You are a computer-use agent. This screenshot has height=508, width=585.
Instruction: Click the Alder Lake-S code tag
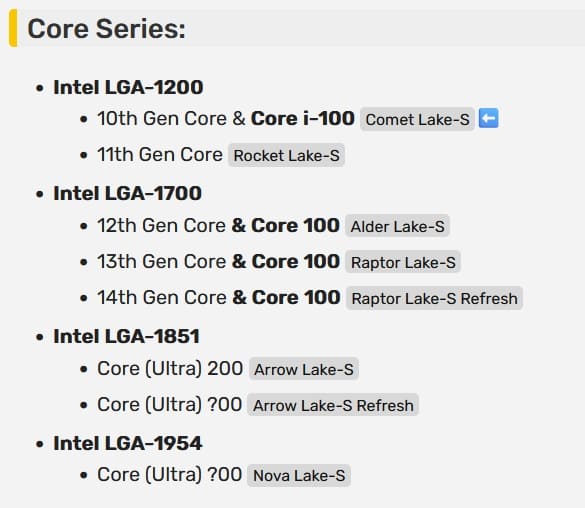[397, 226]
